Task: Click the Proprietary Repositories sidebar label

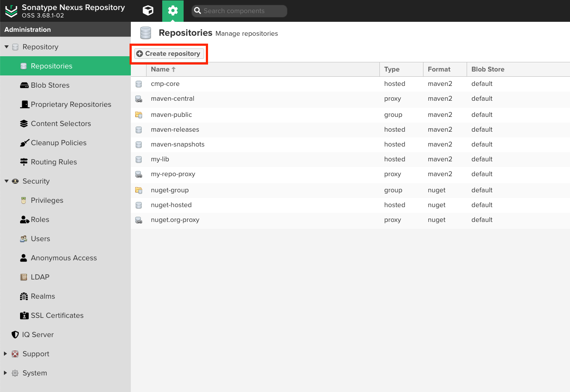Action: point(71,105)
